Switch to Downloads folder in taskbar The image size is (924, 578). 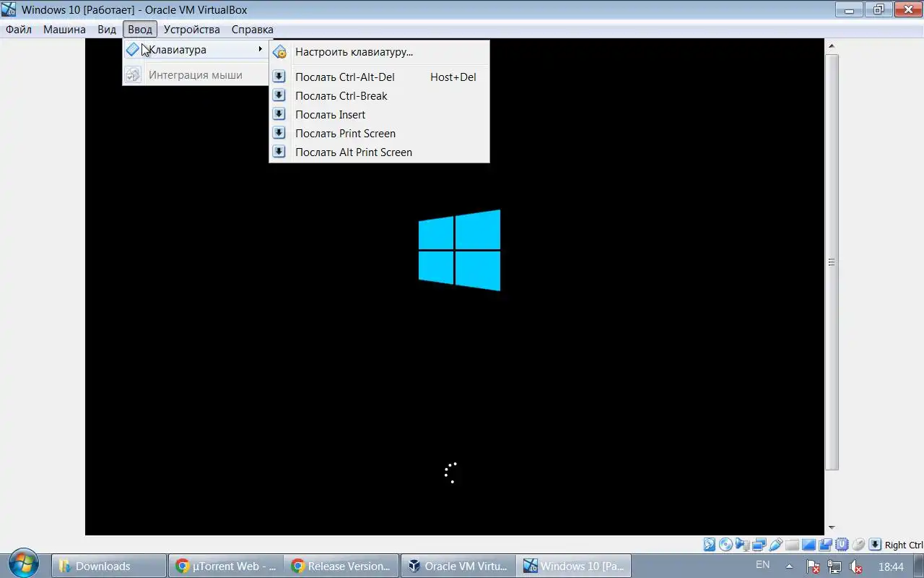[x=108, y=566]
